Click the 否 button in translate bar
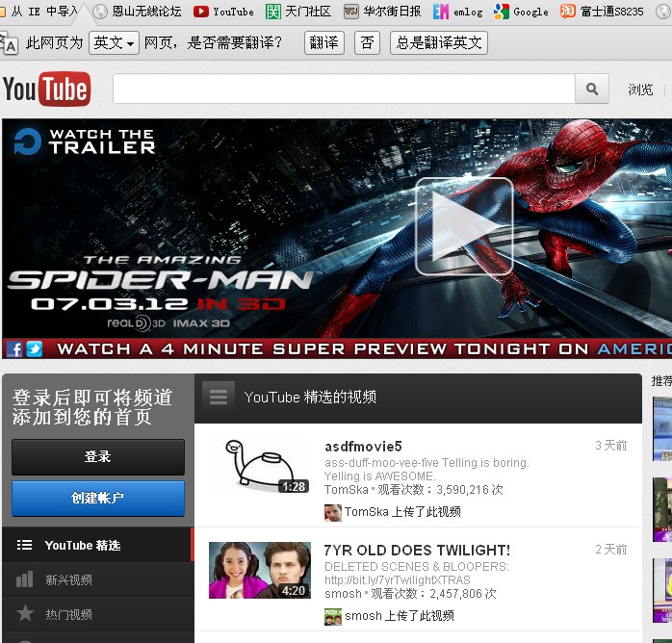 367,43
